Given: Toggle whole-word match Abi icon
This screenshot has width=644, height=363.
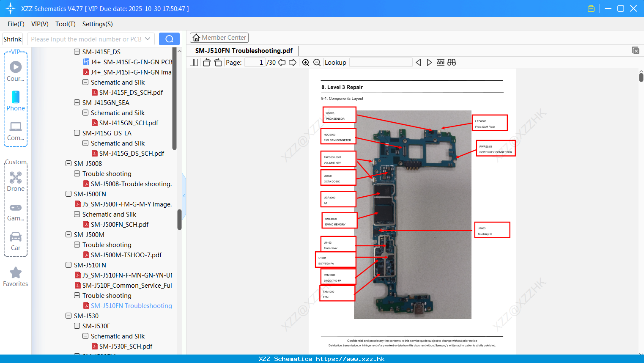Looking at the screenshot, I should pos(440,63).
